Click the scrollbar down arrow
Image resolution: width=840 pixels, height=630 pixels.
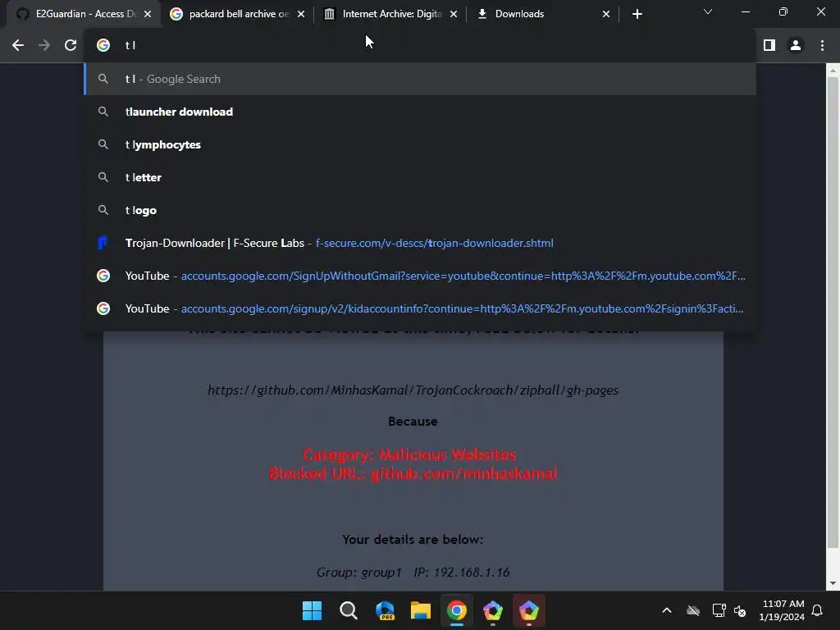click(x=833, y=584)
